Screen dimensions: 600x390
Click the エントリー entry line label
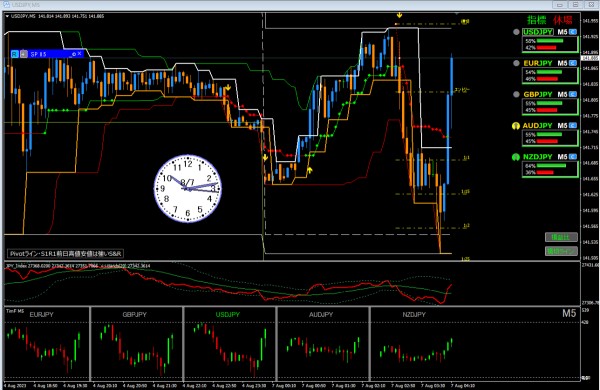tap(462, 90)
